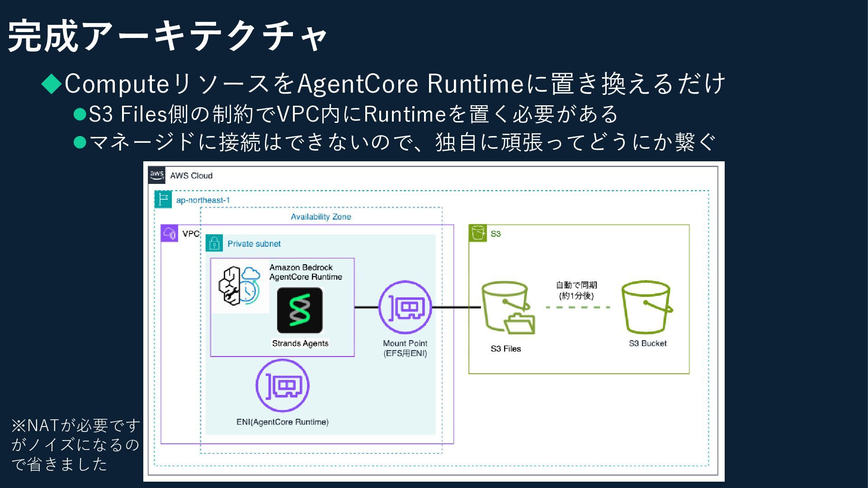Click the Mount Point ENI icon
The image size is (868, 488).
[x=405, y=307]
